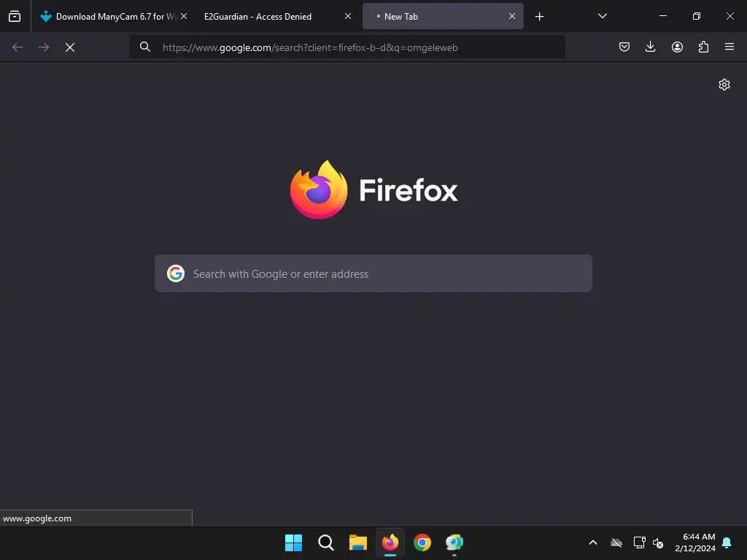Screen dimensions: 747x560
Task: Go forward one page
Action: click(x=44, y=47)
